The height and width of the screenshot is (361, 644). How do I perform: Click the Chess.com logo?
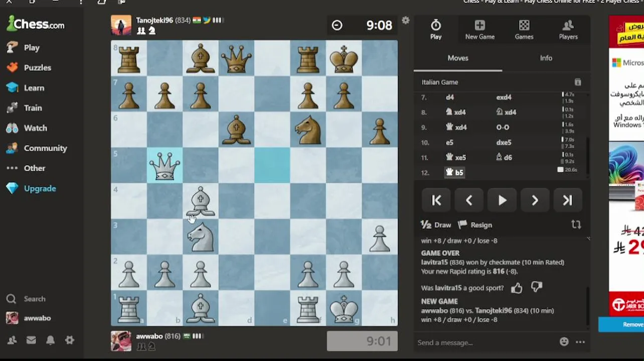pos(35,24)
